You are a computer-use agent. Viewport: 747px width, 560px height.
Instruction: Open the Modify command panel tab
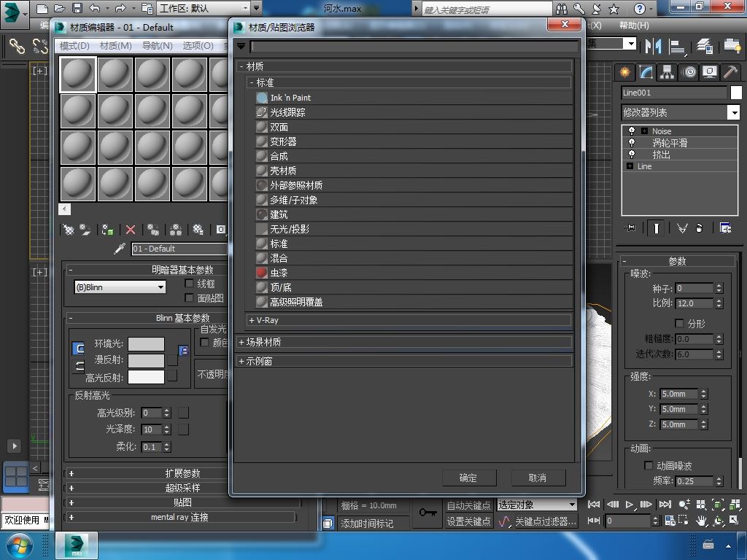[646, 72]
